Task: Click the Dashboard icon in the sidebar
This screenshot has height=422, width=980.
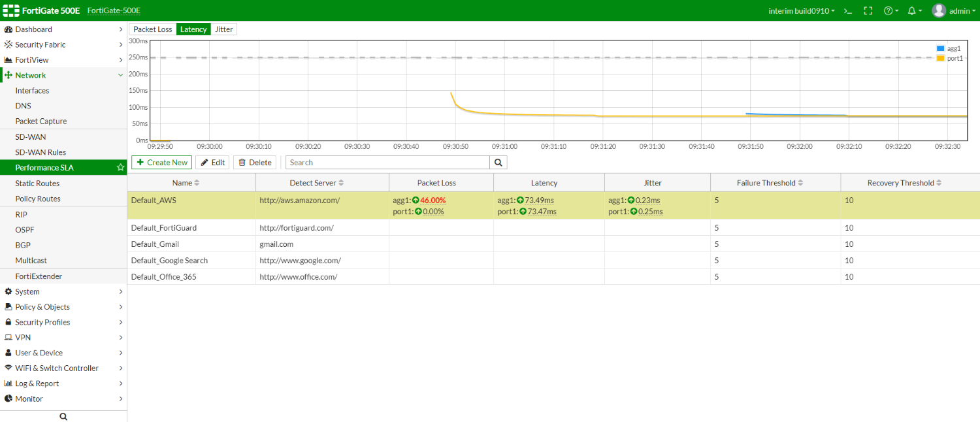Action: click(9, 29)
